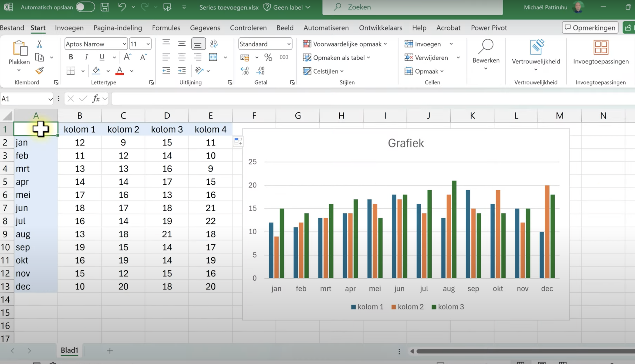Select the Blad1 sheet tab

coord(70,350)
